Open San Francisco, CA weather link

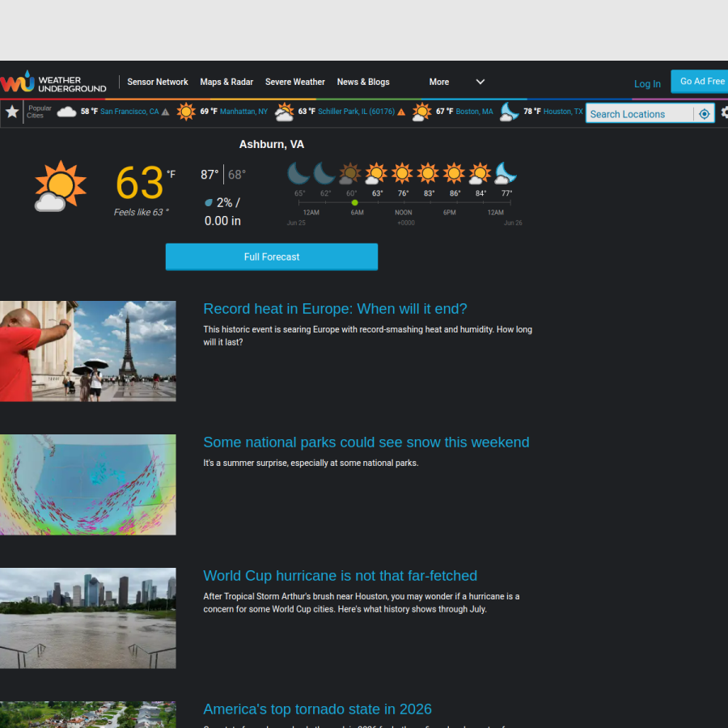coord(129,112)
